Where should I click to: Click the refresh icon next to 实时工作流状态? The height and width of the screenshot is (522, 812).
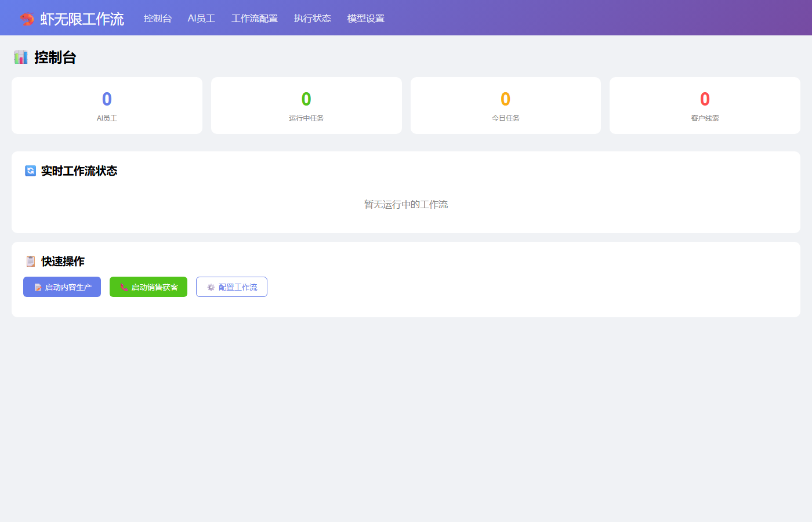tap(30, 171)
